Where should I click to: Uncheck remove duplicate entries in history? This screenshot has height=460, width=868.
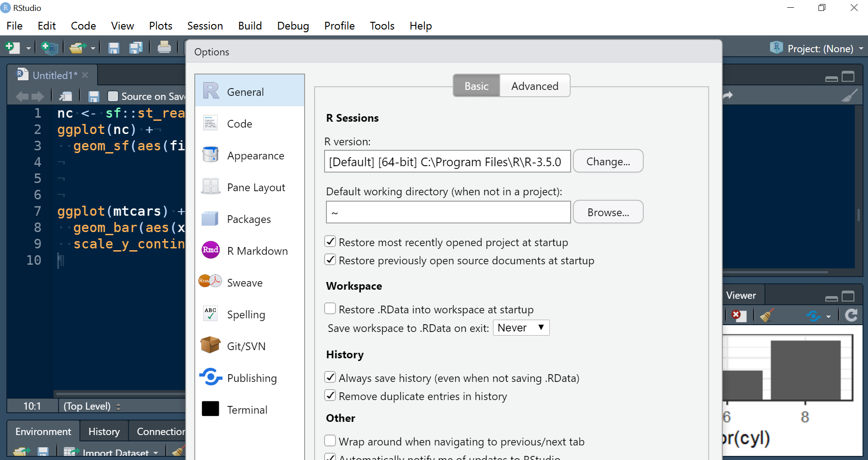pyautogui.click(x=330, y=395)
